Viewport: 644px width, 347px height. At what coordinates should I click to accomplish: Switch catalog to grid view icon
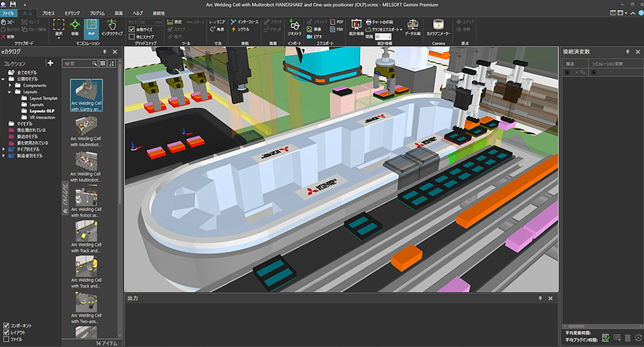pos(102,63)
